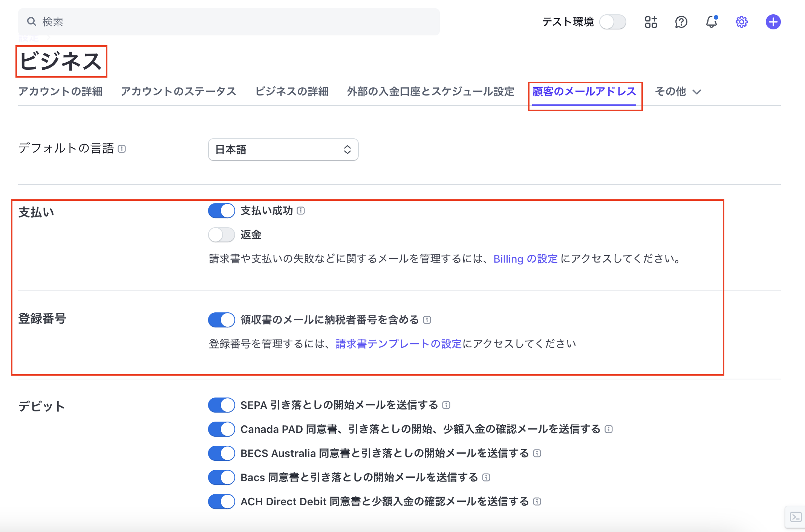
Task: Click the purple plus create button
Action: (x=773, y=22)
